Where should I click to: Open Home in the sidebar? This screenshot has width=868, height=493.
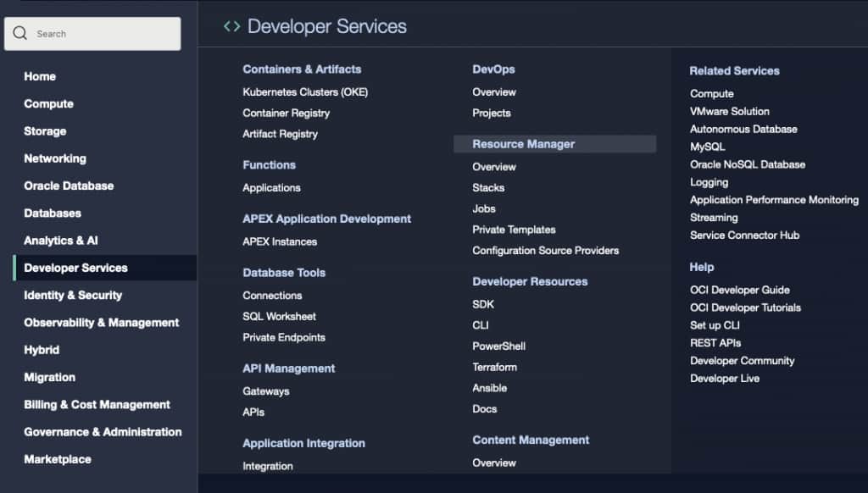(x=40, y=76)
